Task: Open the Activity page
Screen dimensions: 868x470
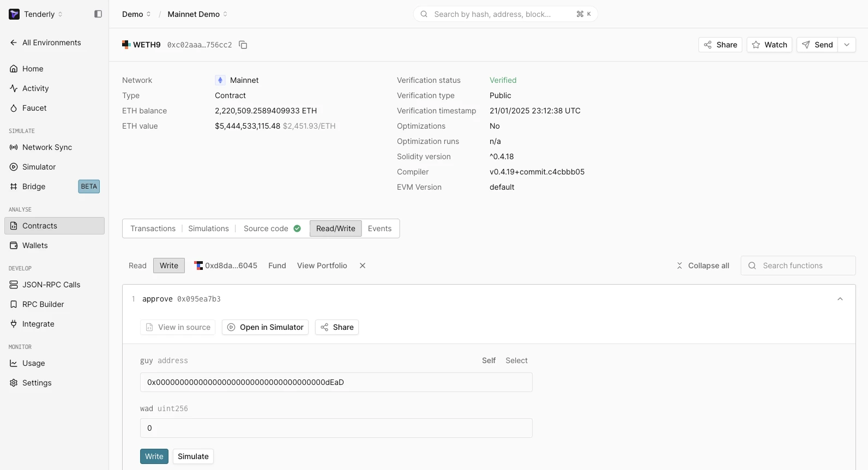Action: point(55,88)
